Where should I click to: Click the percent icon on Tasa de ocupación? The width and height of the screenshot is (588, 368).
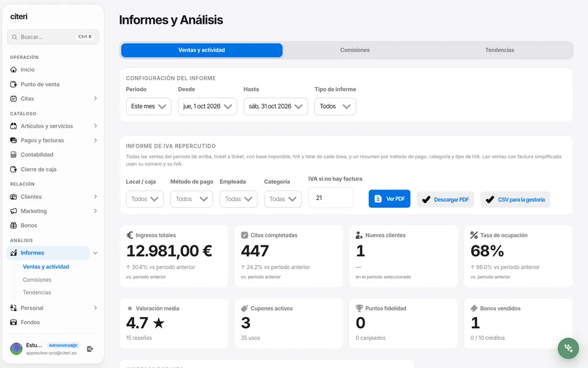pyautogui.click(x=474, y=235)
